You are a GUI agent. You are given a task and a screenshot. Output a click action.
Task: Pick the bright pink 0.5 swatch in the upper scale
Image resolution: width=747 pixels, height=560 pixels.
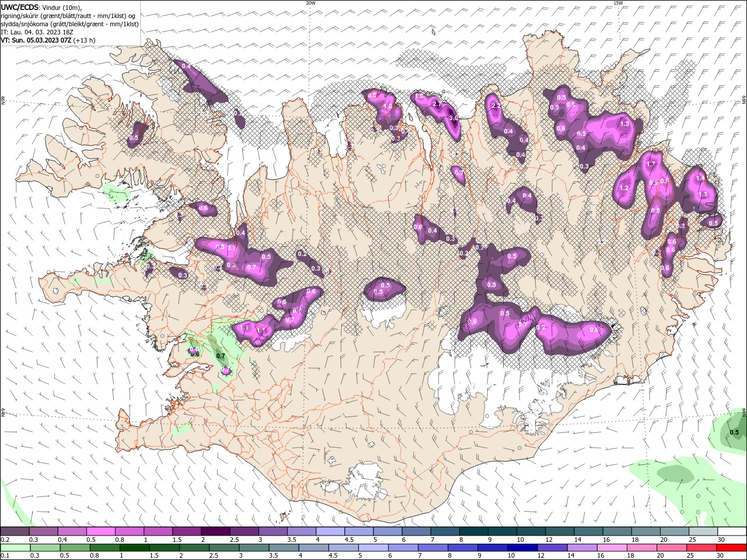click(101, 531)
